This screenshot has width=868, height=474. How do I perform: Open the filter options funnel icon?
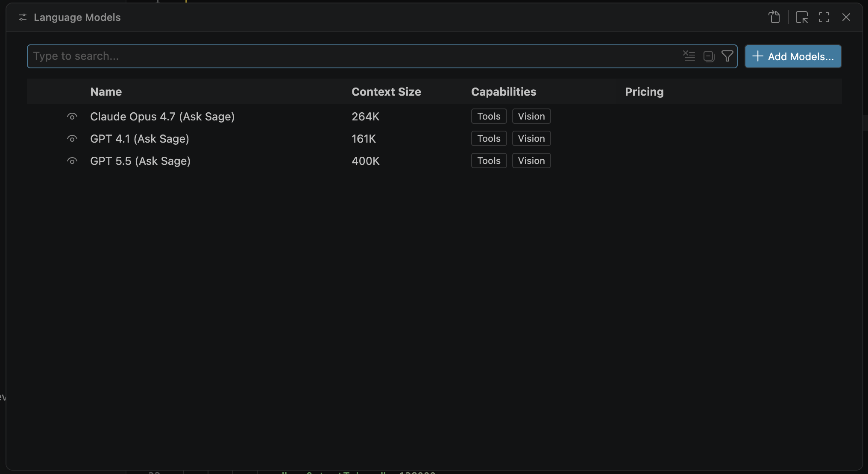pyautogui.click(x=727, y=56)
